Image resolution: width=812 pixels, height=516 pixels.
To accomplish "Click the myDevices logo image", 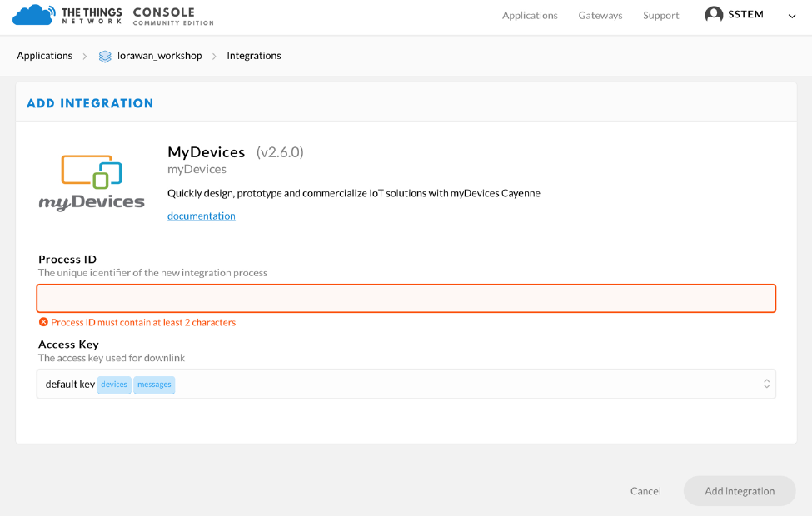I will pos(92,183).
